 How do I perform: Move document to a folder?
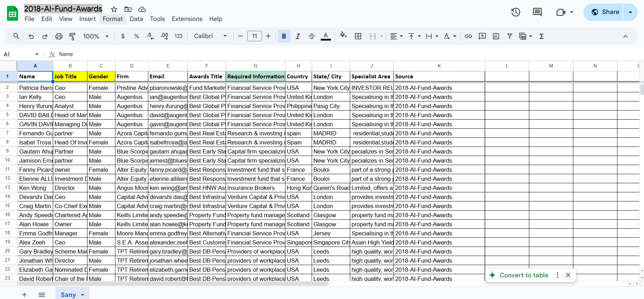click(x=128, y=9)
